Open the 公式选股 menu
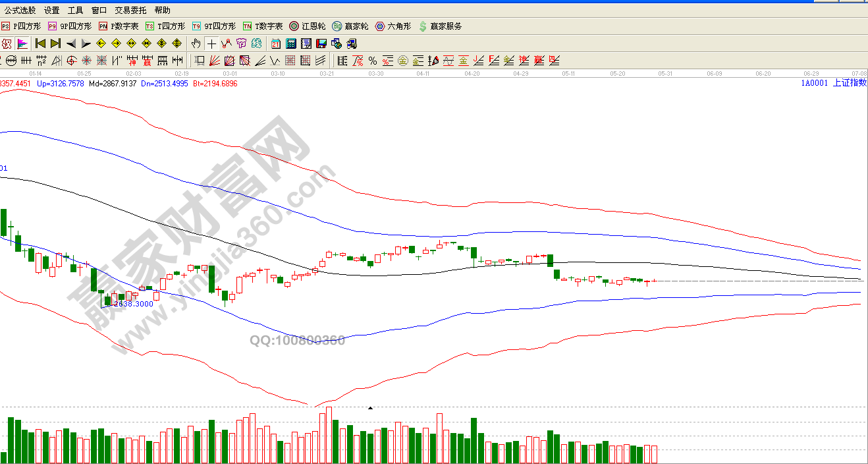The image size is (868, 464). point(20,11)
